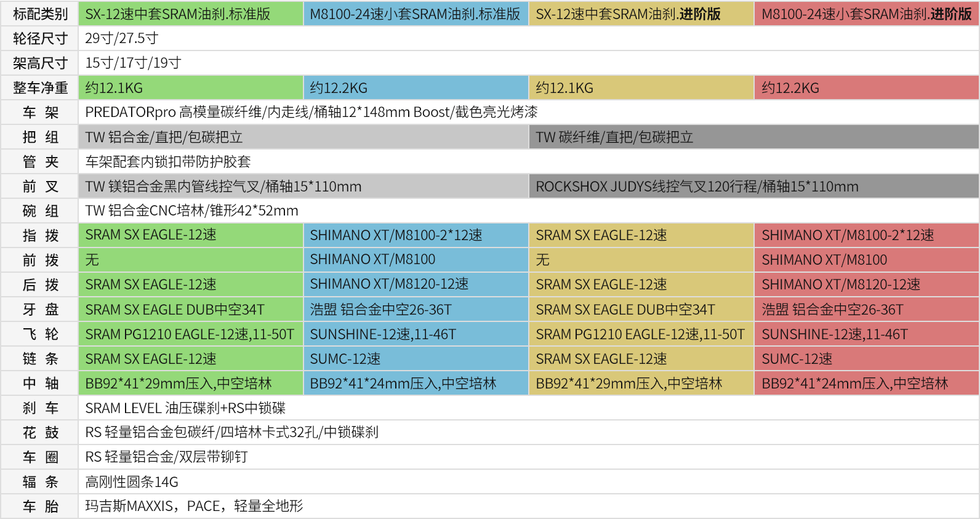Click the 车架配套内锁扣带防护胶套 seat clamp cell
Viewport: 980px width, 519px height.
(x=168, y=161)
